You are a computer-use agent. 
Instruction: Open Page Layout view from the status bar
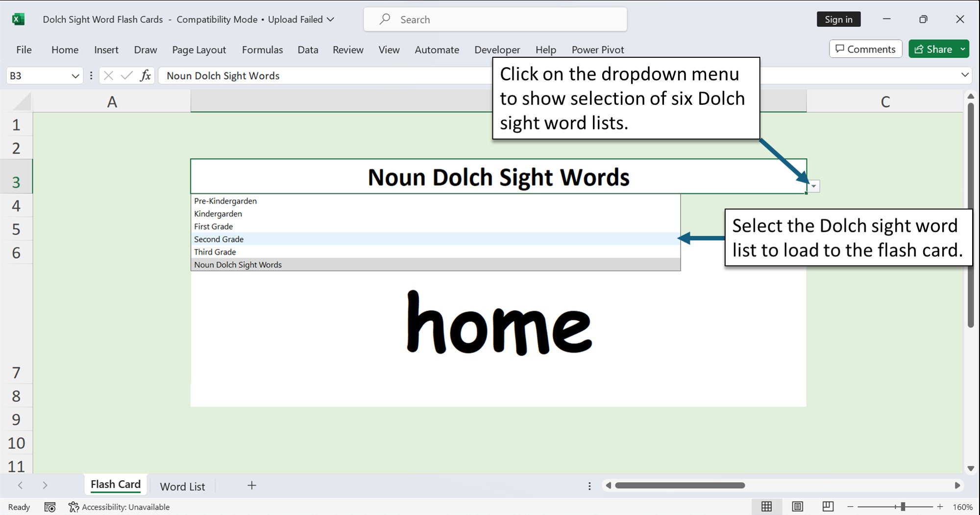[797, 507]
